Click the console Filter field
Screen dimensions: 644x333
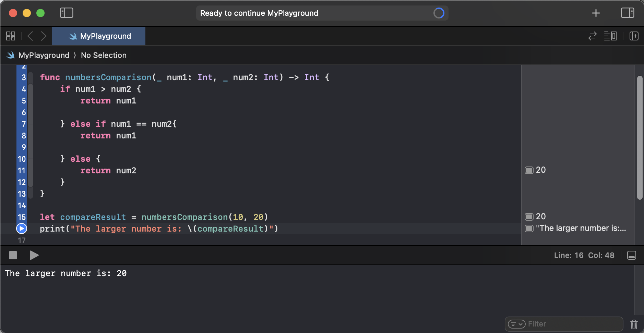coord(564,324)
